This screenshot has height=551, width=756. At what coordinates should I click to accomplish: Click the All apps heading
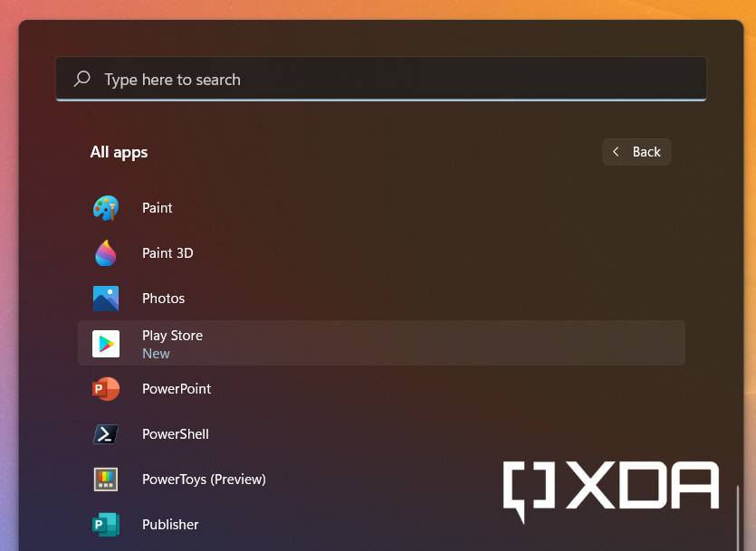coord(119,152)
